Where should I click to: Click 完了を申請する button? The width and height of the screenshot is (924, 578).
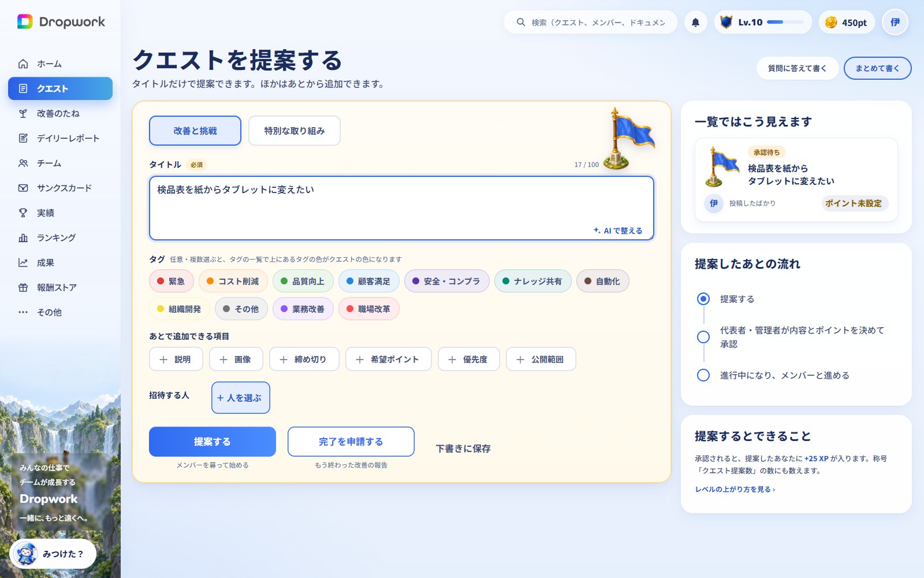click(x=351, y=442)
